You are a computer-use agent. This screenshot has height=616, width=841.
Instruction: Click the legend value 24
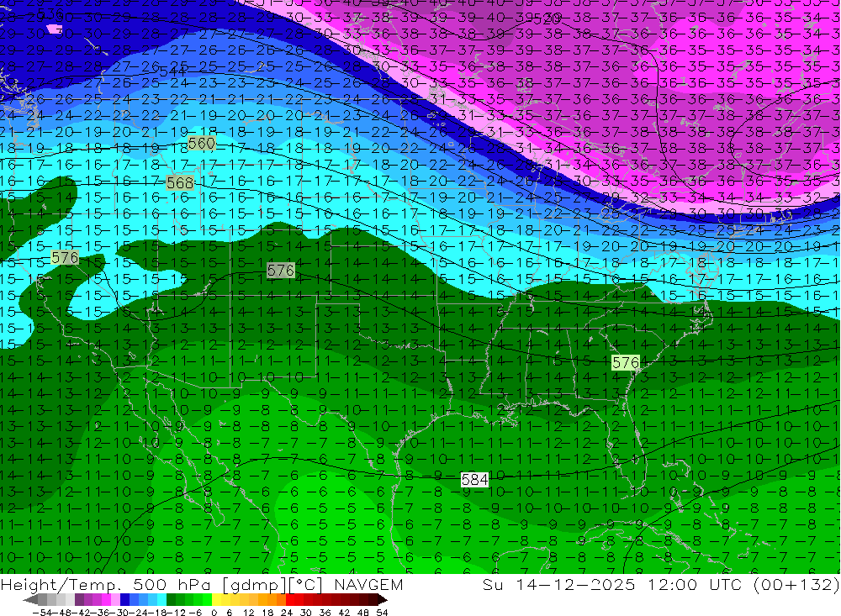287,613
